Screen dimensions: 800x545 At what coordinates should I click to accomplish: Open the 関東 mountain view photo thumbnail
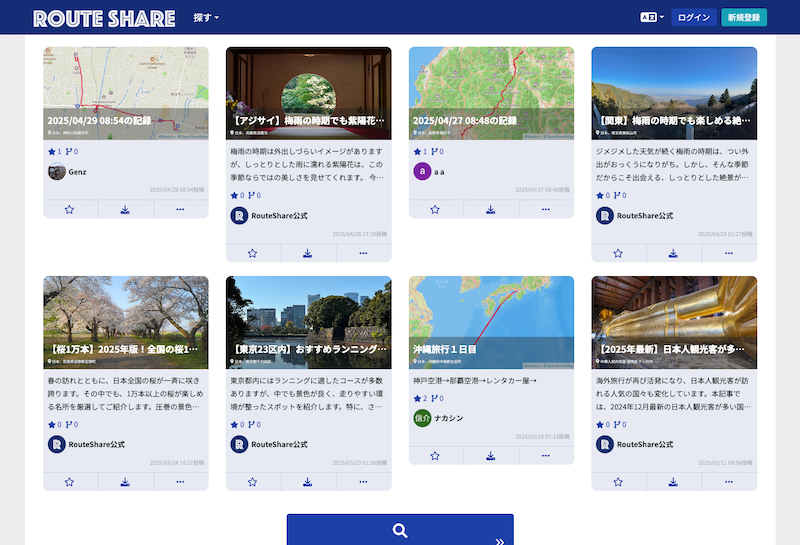pyautogui.click(x=674, y=93)
